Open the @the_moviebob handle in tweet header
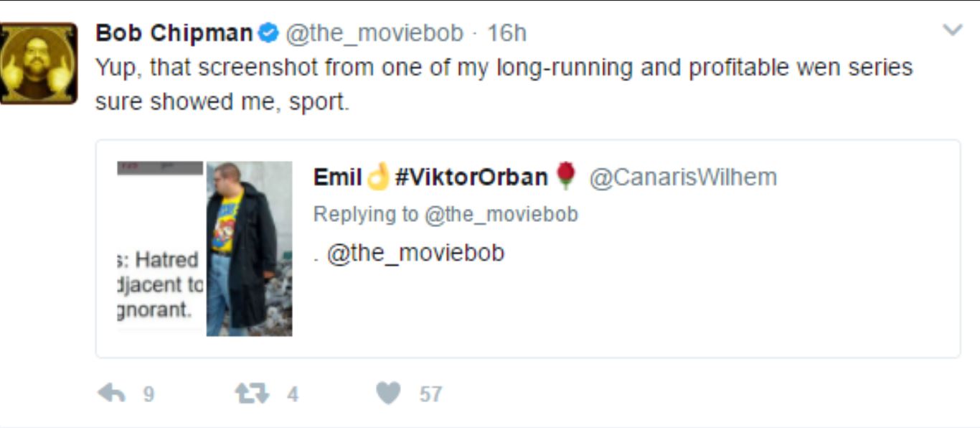This screenshot has width=980, height=428. pos(374,34)
